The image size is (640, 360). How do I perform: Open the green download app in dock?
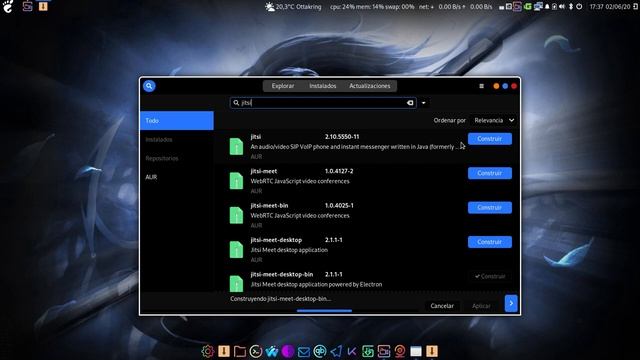[x=368, y=351]
